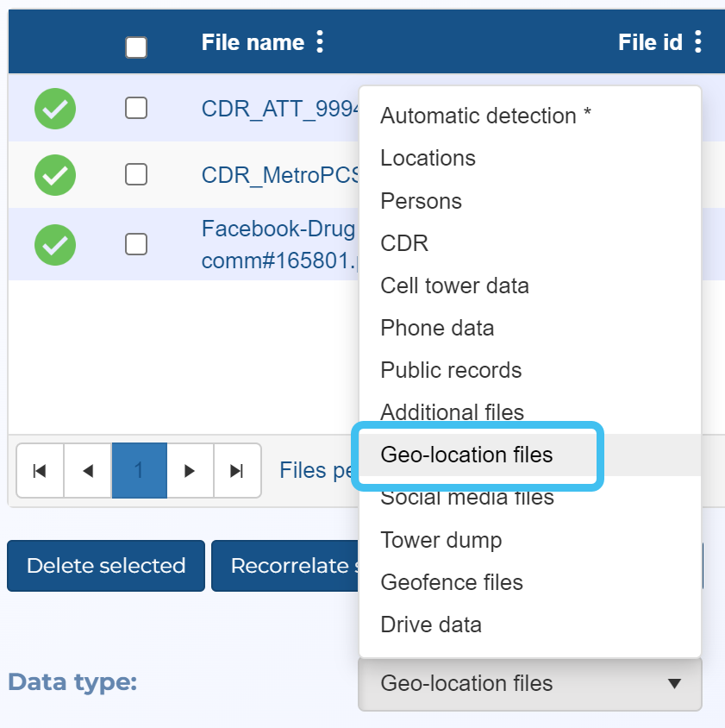The width and height of the screenshot is (725, 728).
Task: Click green status checkmark for Facebook-Drug file
Action: (x=55, y=245)
